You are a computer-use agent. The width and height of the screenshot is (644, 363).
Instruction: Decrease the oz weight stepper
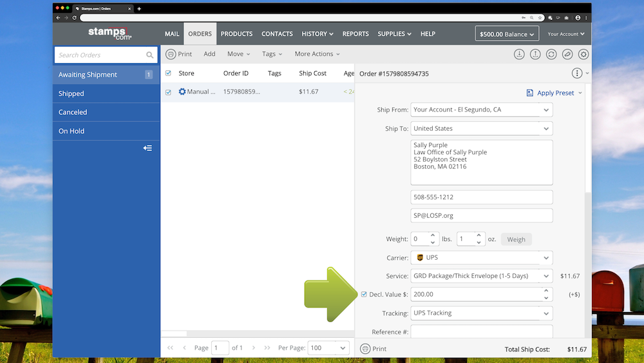478,242
